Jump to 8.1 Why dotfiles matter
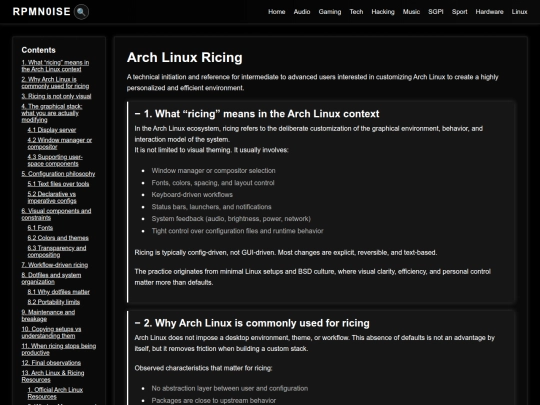This screenshot has height=405, width=540. coord(59,292)
